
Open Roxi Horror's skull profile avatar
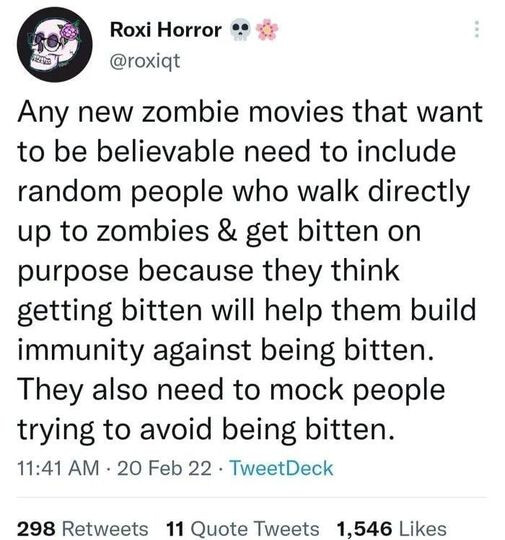coord(54,45)
